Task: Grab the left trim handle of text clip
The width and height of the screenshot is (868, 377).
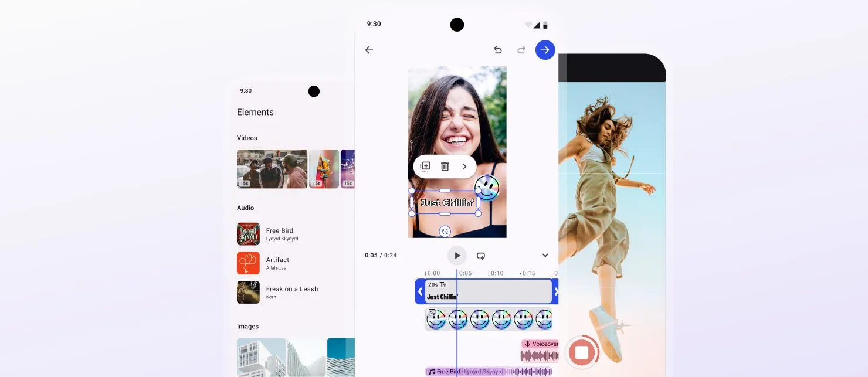Action: (420, 291)
